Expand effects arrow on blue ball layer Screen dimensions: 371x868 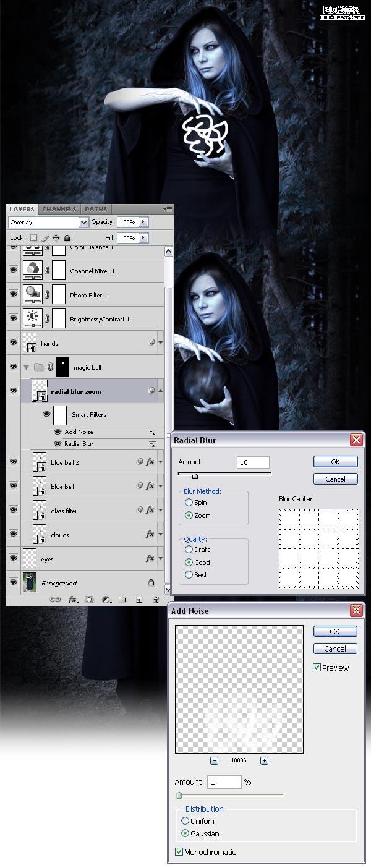(161, 487)
